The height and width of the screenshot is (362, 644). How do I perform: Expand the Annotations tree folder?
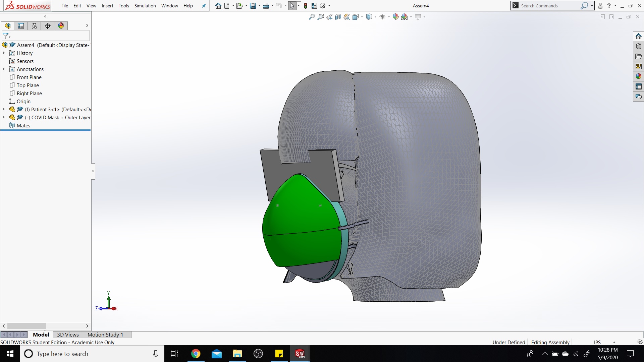4,69
